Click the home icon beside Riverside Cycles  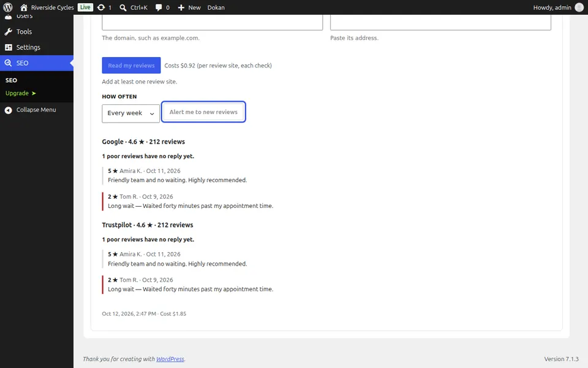[x=24, y=7]
